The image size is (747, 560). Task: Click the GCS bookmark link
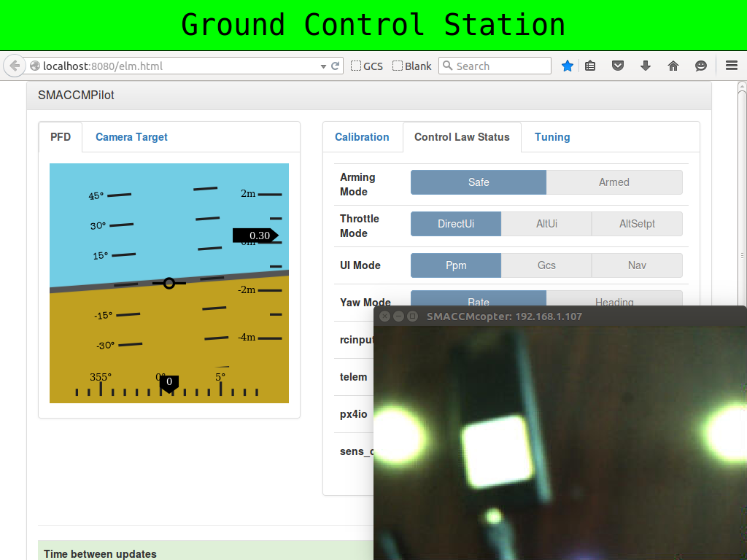(367, 66)
